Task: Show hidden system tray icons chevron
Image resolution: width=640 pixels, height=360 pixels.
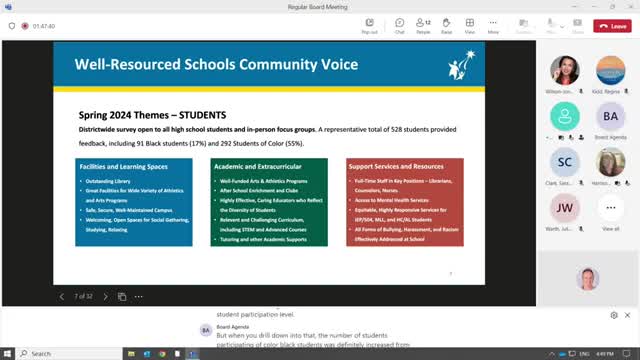Action: pos(552,354)
